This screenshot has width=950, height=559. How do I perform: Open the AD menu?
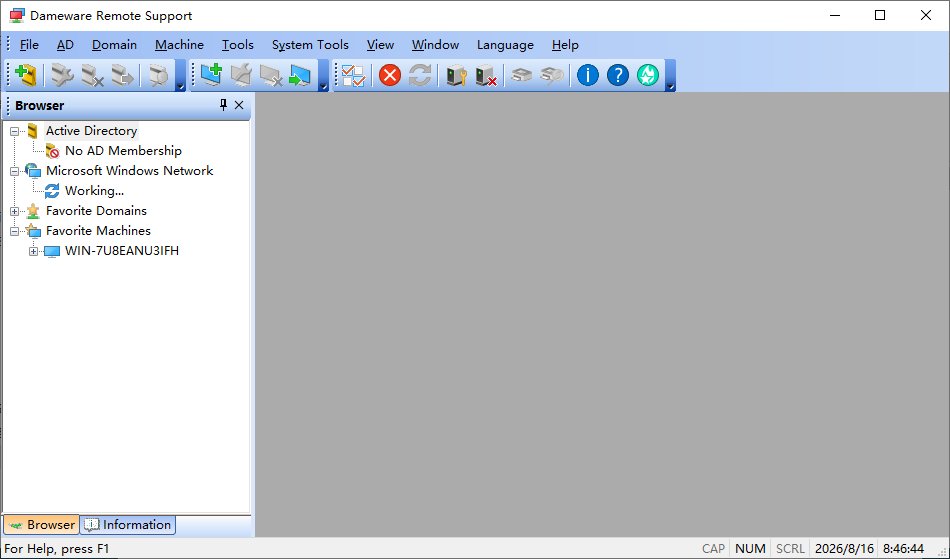point(65,45)
